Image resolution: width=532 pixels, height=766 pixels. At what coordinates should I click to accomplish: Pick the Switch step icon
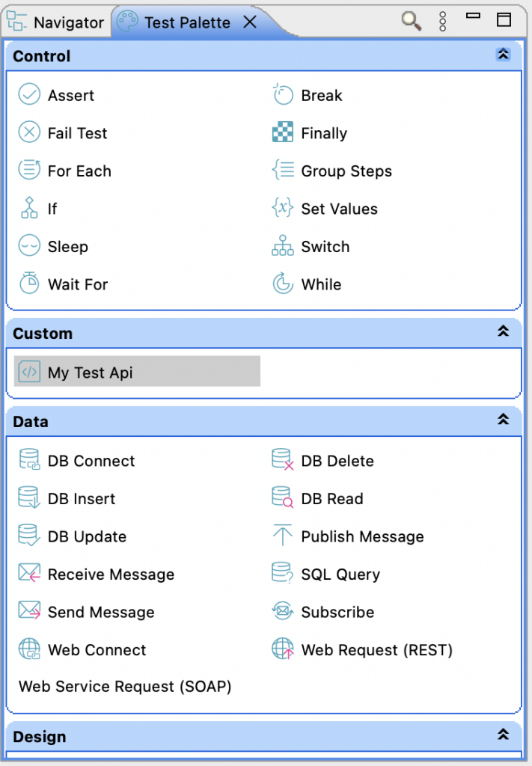click(x=282, y=245)
